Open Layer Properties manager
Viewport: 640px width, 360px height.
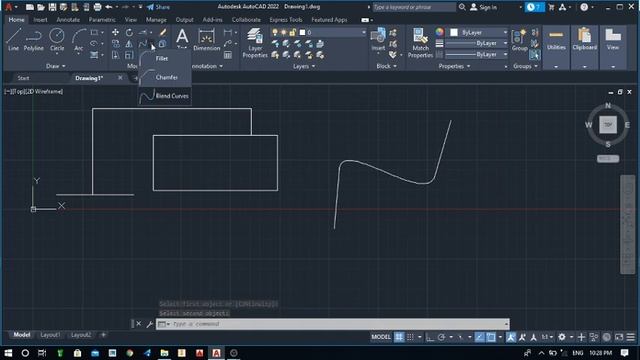click(x=255, y=43)
